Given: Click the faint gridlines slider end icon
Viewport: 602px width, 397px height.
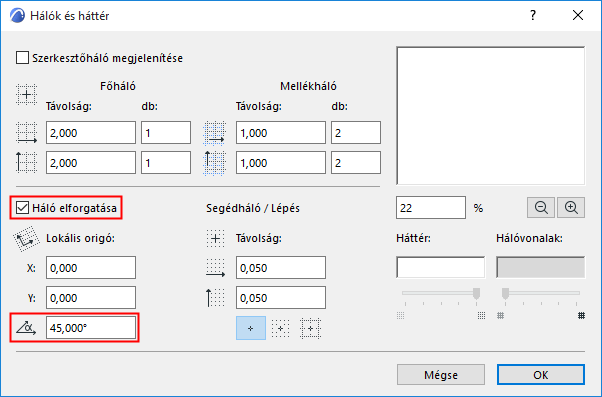Looking at the screenshot, I should (500, 316).
